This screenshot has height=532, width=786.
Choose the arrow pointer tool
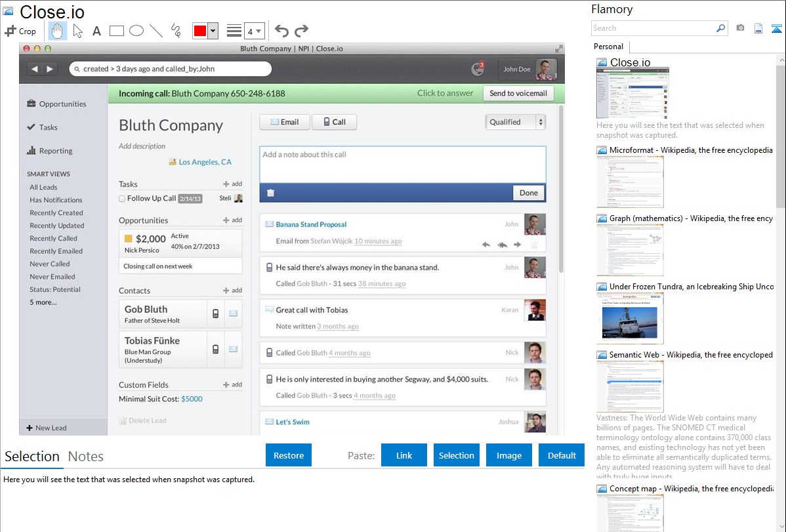(77, 31)
